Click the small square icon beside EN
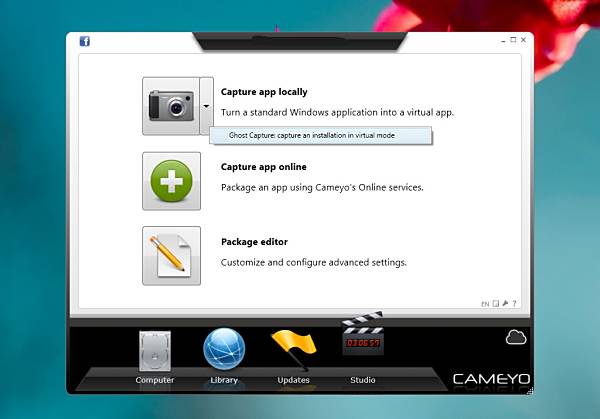 tap(496, 303)
